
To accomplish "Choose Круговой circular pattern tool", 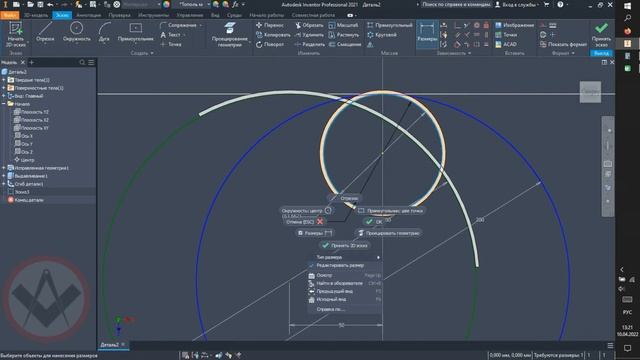I will [x=382, y=35].
